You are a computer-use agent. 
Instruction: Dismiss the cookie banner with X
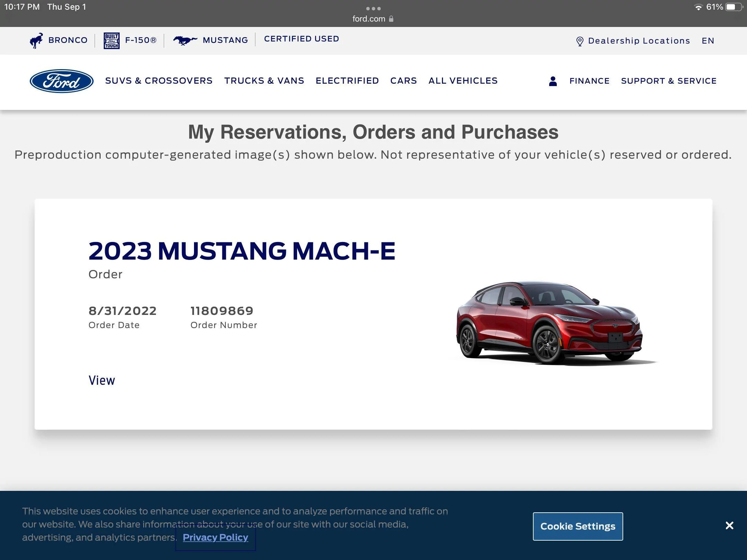(x=729, y=525)
